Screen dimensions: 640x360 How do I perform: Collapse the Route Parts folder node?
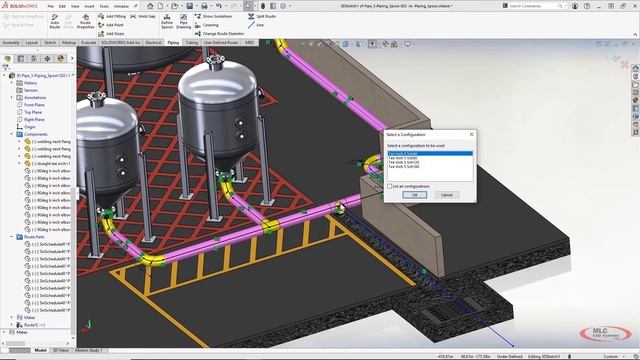click(x=12, y=237)
